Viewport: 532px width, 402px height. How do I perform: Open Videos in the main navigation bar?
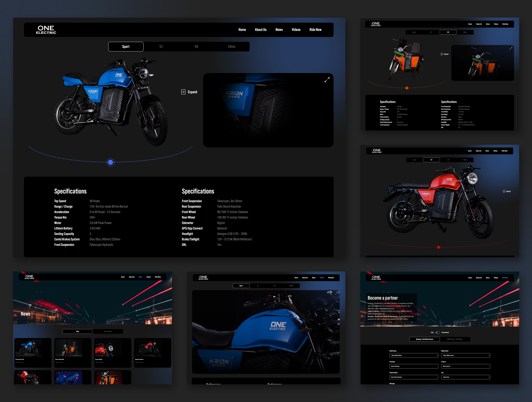pyautogui.click(x=296, y=30)
